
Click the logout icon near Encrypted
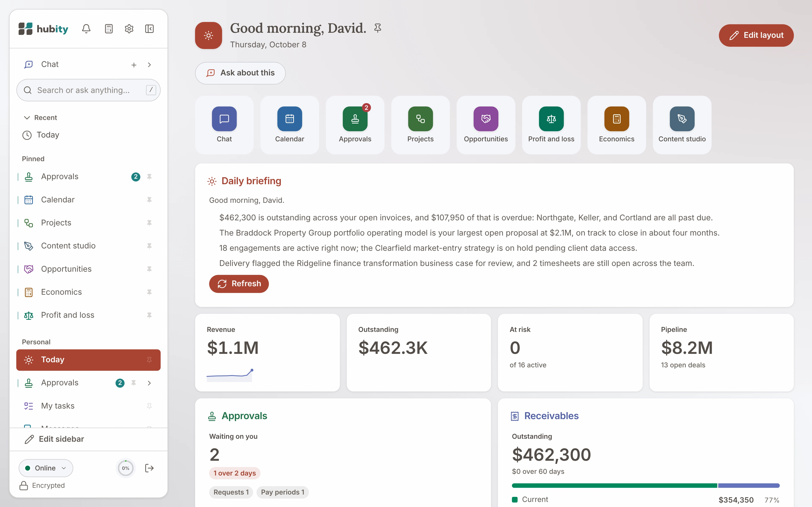149,468
